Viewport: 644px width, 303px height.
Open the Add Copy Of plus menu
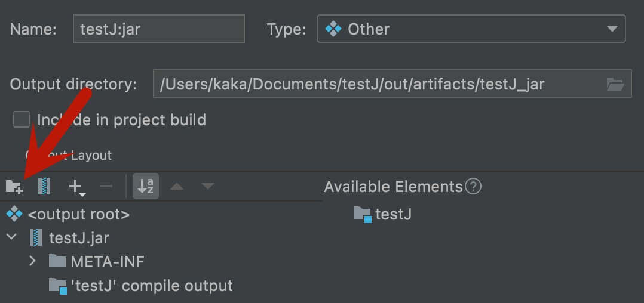[76, 187]
